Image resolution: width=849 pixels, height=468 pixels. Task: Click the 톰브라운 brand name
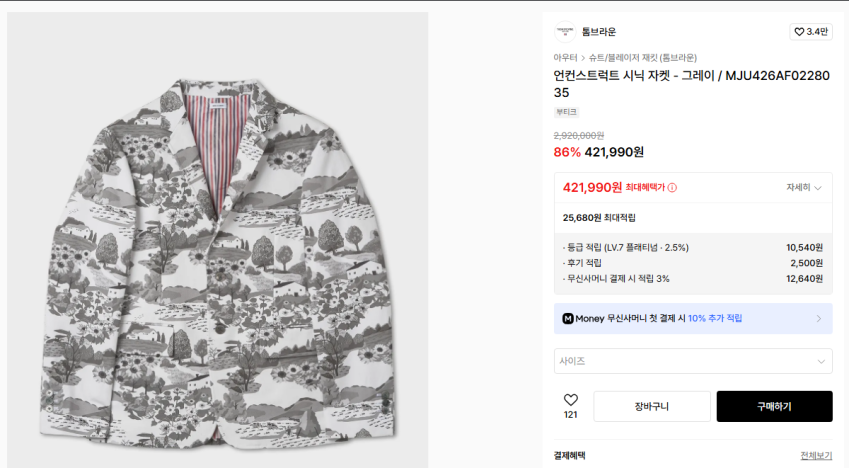click(x=599, y=32)
